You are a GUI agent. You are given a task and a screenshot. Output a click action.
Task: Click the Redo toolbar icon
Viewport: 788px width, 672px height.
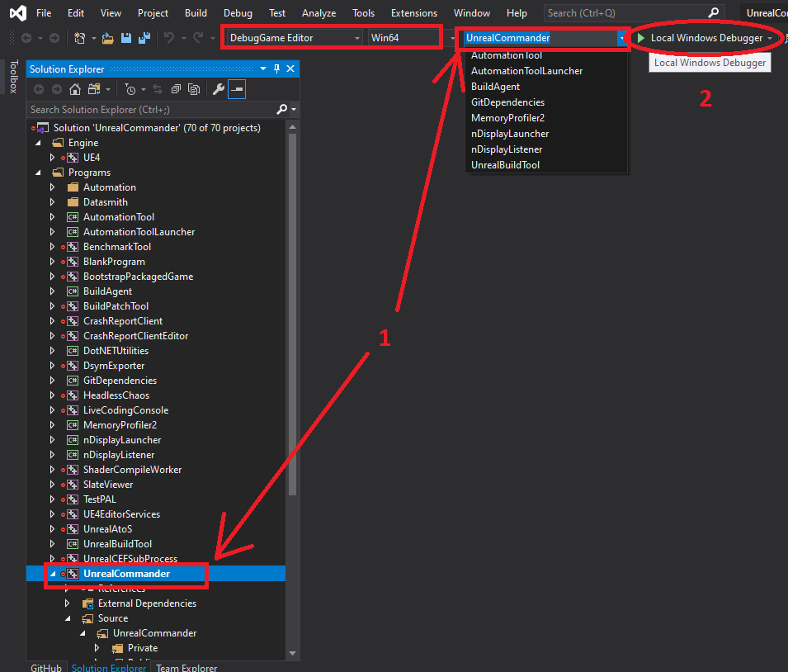pos(199,38)
